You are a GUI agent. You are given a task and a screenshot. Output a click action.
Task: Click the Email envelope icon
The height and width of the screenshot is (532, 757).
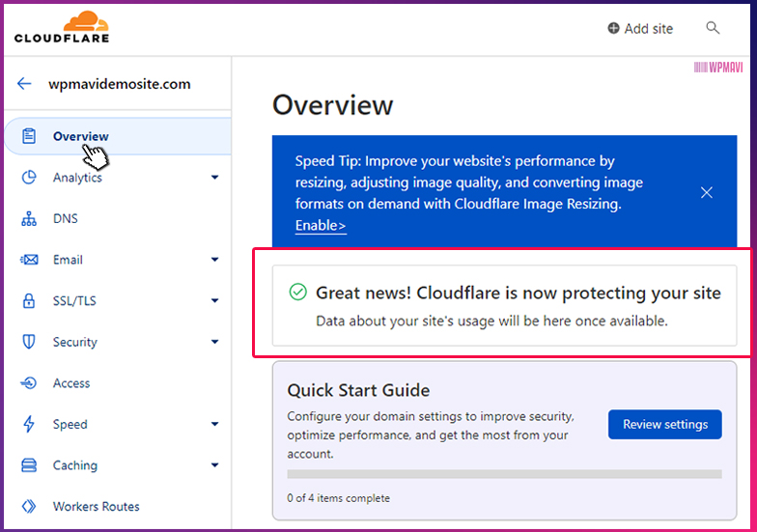pyautogui.click(x=29, y=260)
